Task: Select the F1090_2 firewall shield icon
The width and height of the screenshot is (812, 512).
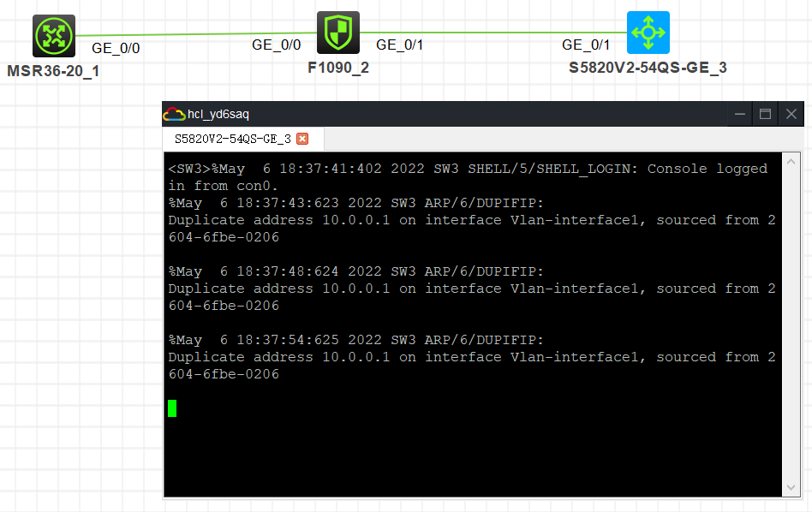Action: (338, 33)
